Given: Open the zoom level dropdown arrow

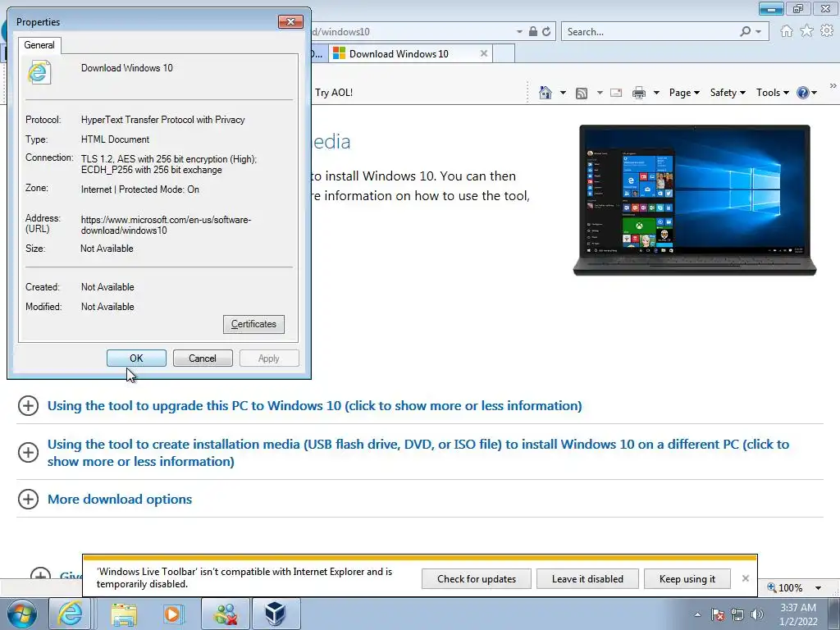Looking at the screenshot, I should coord(818,588).
